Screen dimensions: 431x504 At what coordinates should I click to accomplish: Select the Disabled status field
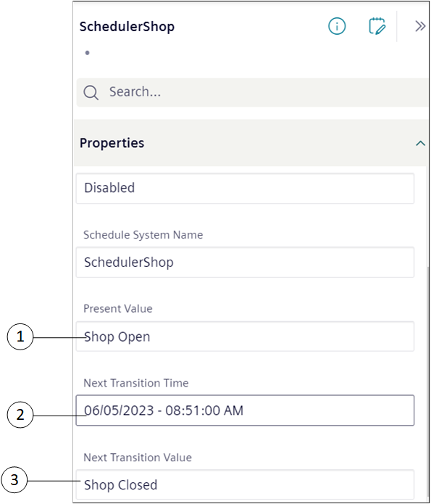245,188
